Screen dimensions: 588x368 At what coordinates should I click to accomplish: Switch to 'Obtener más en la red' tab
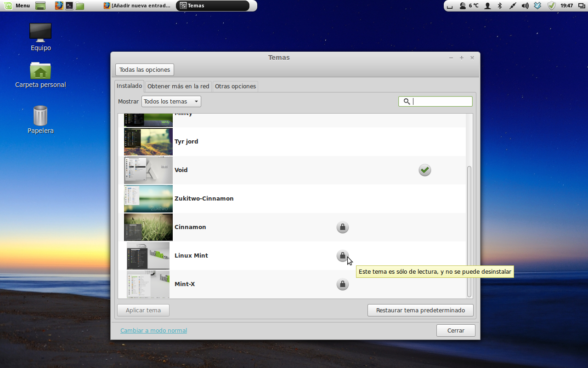pos(178,86)
